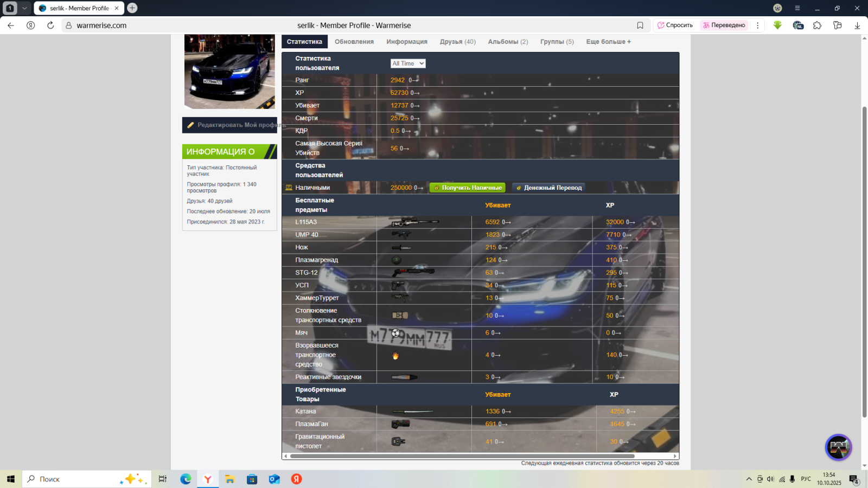Click the Warmerise floating chat icon

pyautogui.click(x=838, y=447)
